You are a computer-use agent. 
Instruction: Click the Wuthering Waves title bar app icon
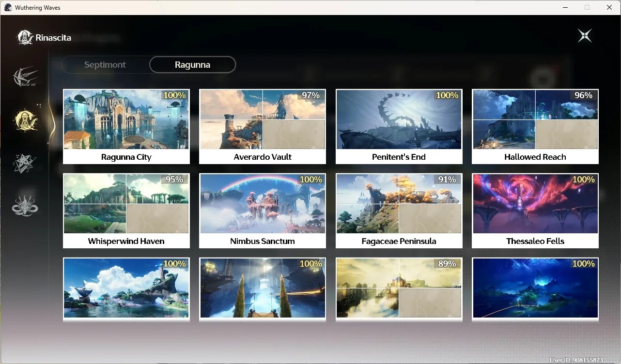pyautogui.click(x=8, y=7)
